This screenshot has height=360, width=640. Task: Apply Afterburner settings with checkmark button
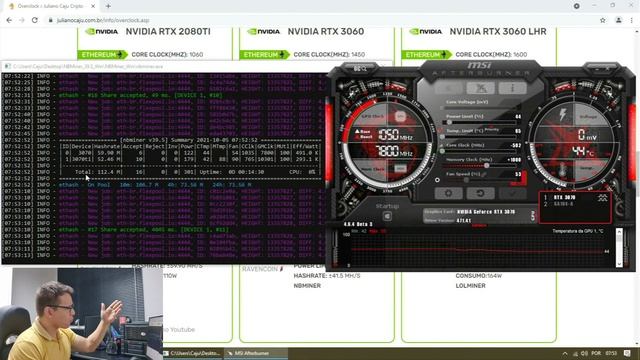click(512, 193)
